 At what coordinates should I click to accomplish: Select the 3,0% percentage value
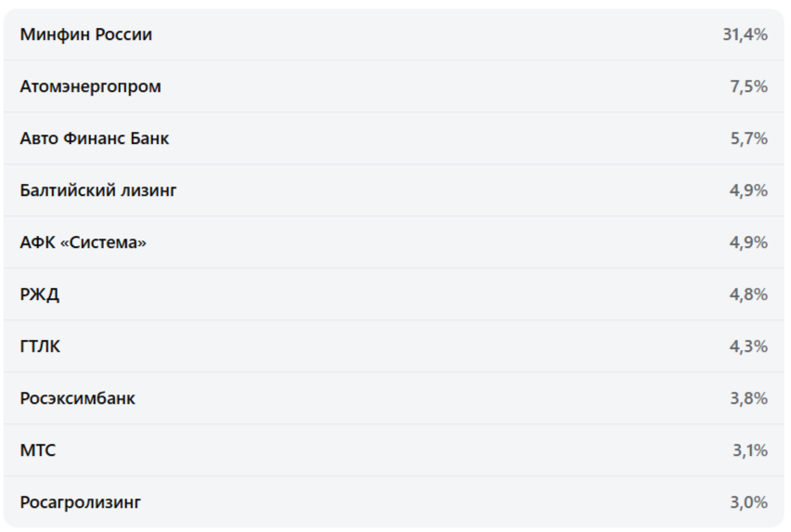(748, 502)
